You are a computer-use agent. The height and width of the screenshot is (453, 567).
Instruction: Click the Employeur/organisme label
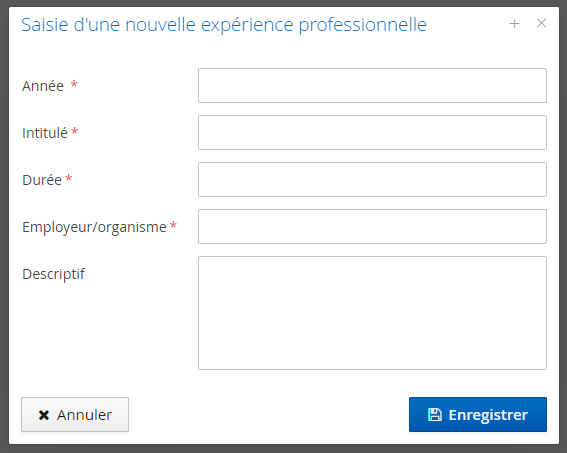tap(94, 227)
